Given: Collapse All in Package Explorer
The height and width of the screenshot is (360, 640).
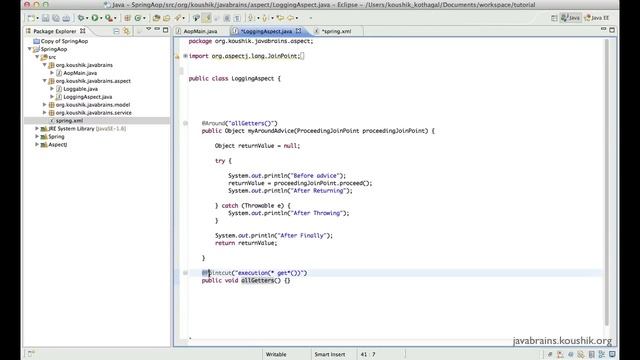Looking at the screenshot, I should click(x=116, y=31).
